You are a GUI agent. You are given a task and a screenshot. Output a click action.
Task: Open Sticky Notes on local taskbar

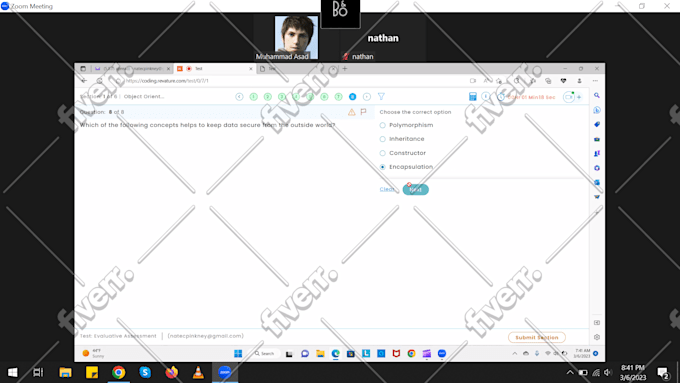tap(92, 372)
